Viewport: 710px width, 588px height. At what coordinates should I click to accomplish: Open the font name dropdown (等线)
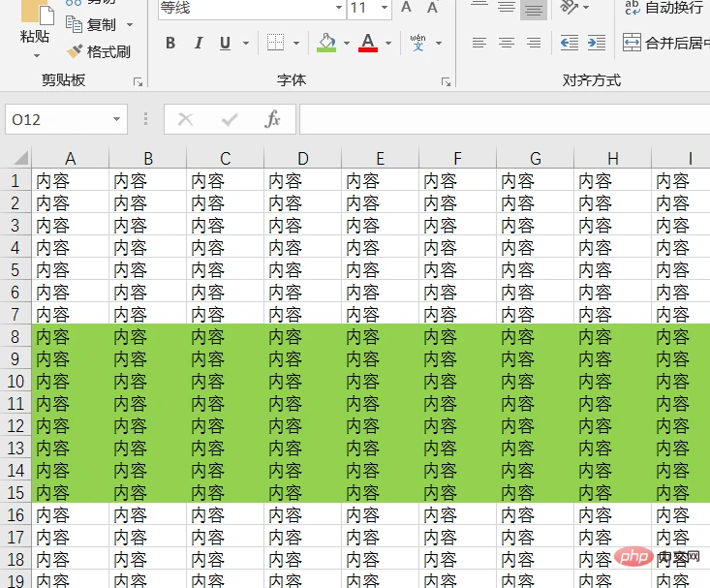click(x=338, y=8)
